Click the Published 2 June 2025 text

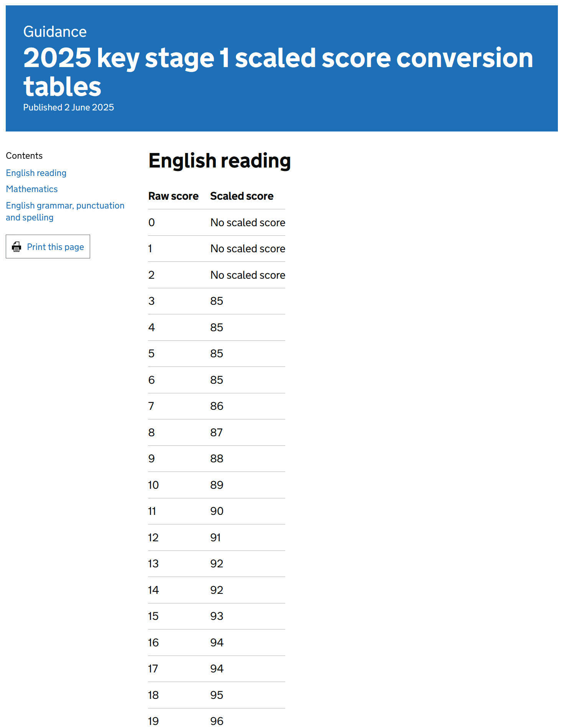[68, 107]
